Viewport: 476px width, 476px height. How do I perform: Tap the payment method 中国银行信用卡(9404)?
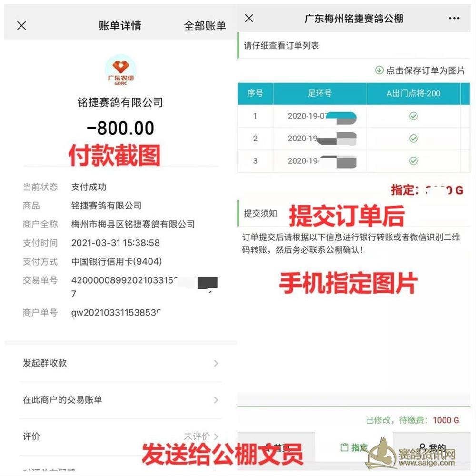click(117, 261)
